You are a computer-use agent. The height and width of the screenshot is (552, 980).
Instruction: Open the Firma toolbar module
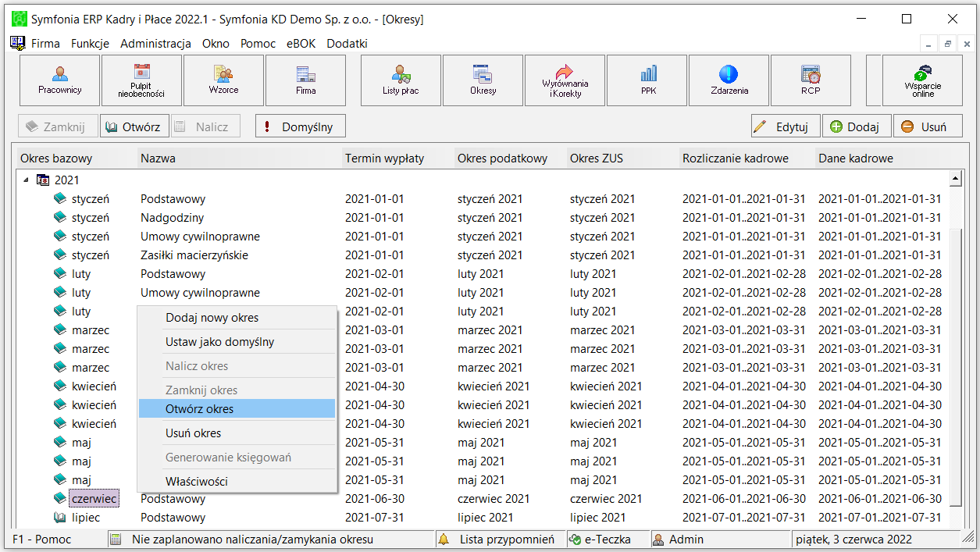pos(305,80)
